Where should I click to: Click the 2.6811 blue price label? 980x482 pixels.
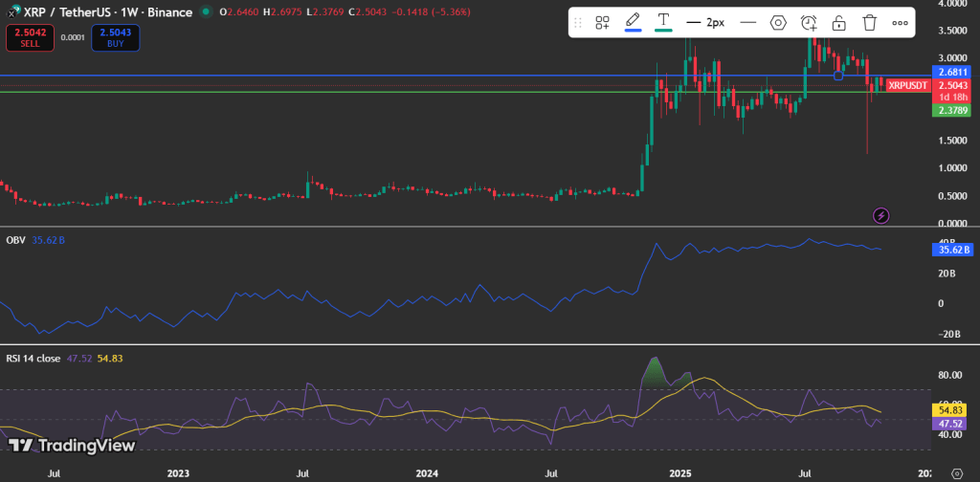click(950, 73)
